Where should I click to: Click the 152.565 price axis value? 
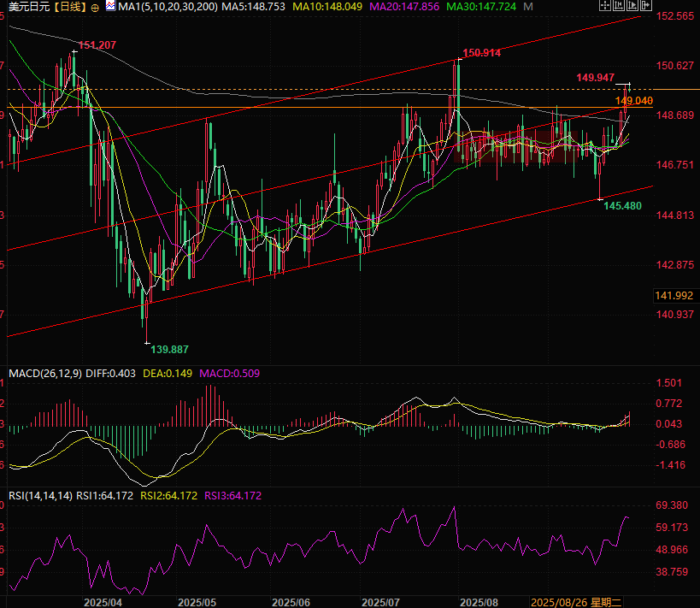[675, 16]
